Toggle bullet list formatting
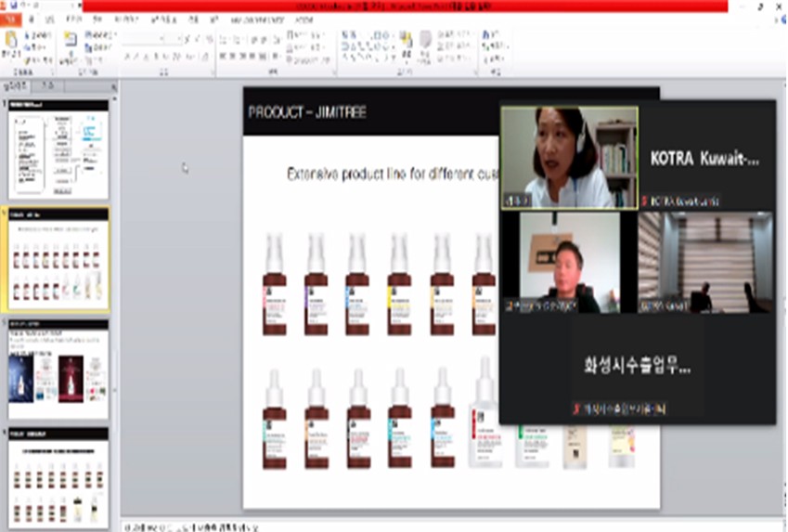 point(224,40)
